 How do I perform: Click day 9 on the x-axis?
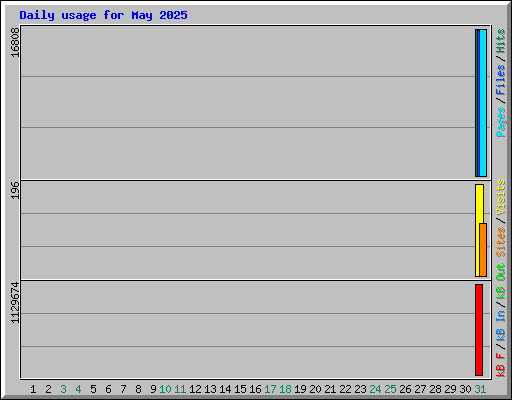coord(153,389)
